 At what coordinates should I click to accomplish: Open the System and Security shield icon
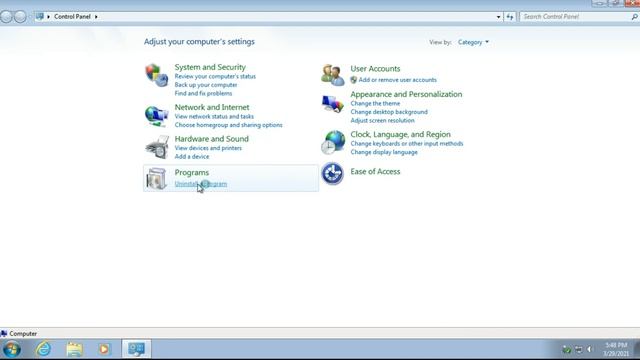pos(157,75)
